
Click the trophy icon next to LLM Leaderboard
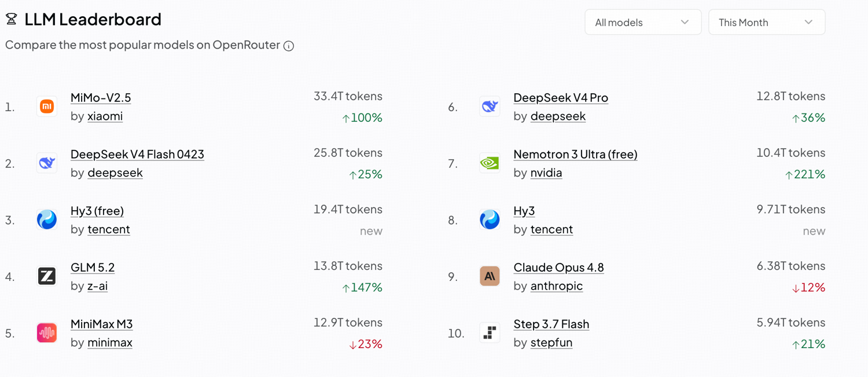click(11, 19)
